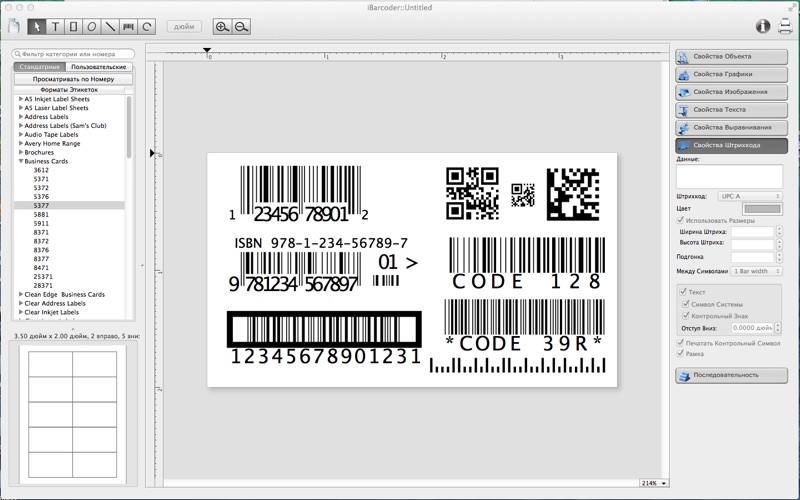Select label format 28371
The width and height of the screenshot is (800, 500).
tap(43, 285)
